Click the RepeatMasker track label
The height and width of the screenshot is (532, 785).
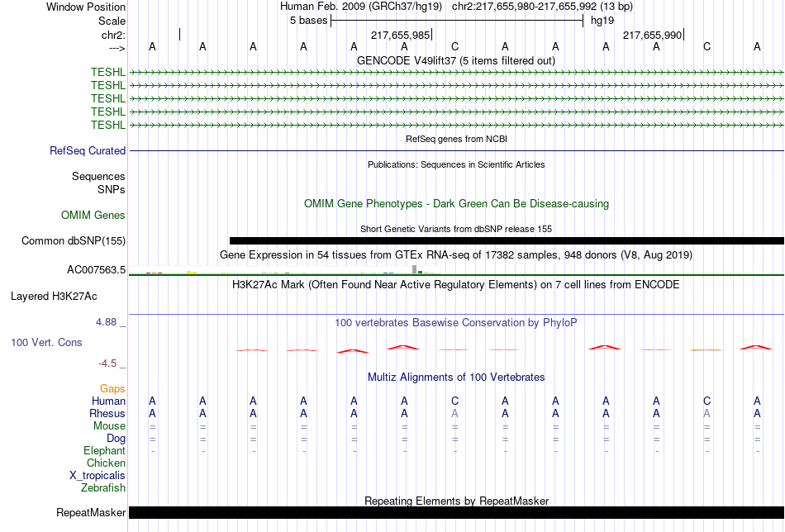point(91,512)
